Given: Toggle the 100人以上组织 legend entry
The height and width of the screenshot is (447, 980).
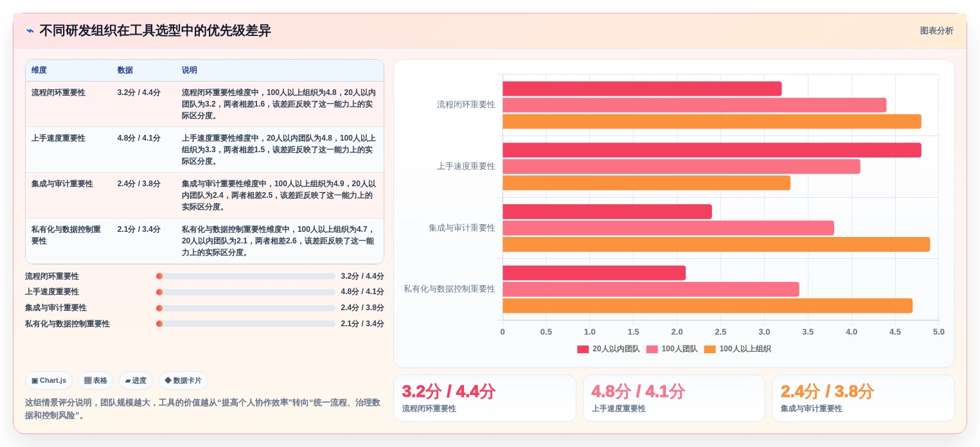Looking at the screenshot, I should click(737, 349).
